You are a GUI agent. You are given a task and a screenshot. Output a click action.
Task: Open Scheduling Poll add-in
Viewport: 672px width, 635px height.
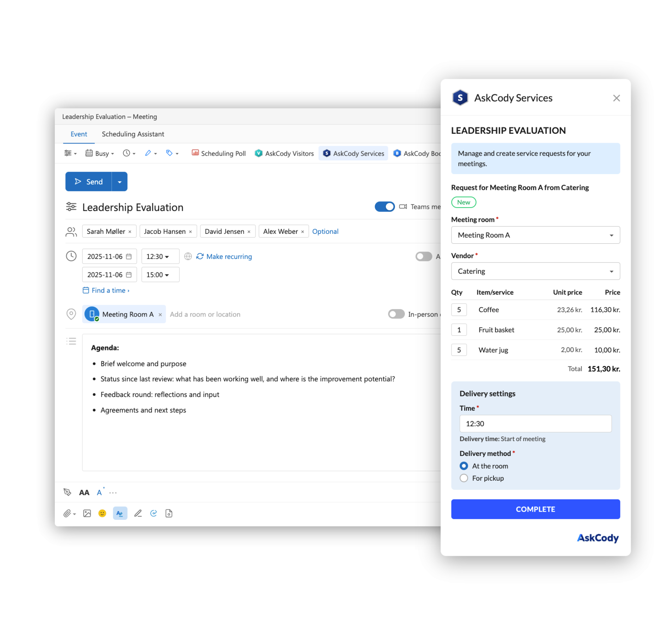(219, 153)
